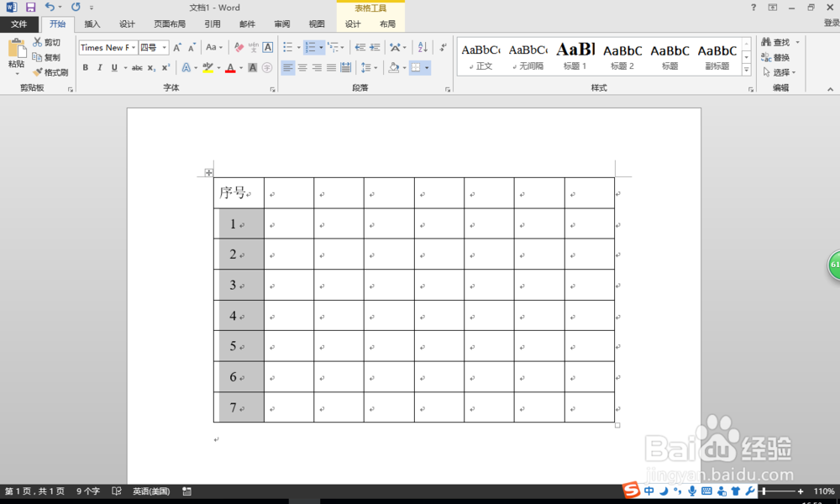Open the text highlight color swatch
Viewport: 840px width, 504px height.
pos(207,69)
